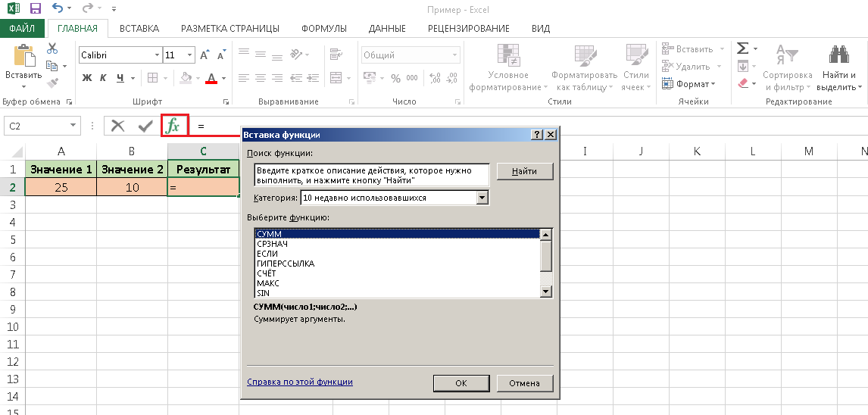This screenshot has height=415, width=868.
Task: Toggle bold Ж formatting
Action: (x=86, y=78)
